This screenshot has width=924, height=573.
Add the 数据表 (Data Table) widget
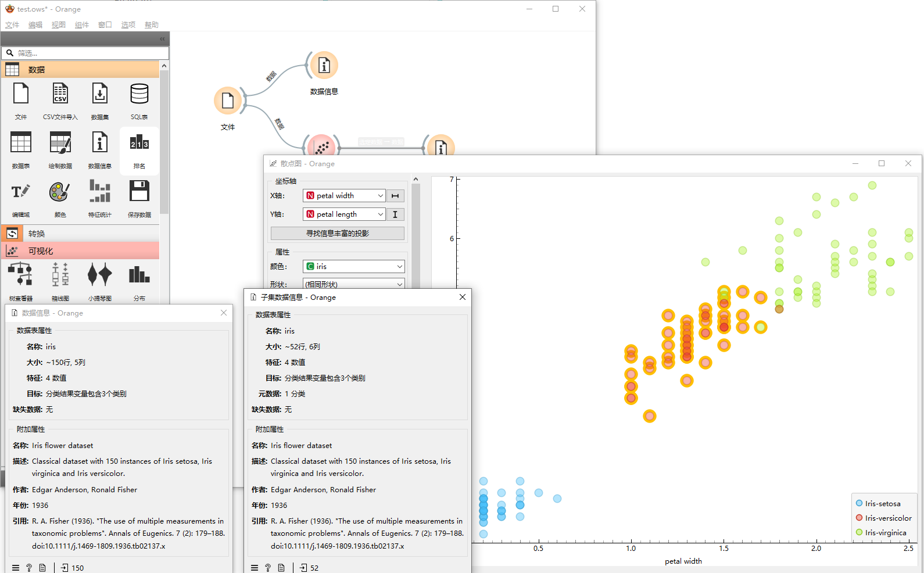(x=21, y=150)
